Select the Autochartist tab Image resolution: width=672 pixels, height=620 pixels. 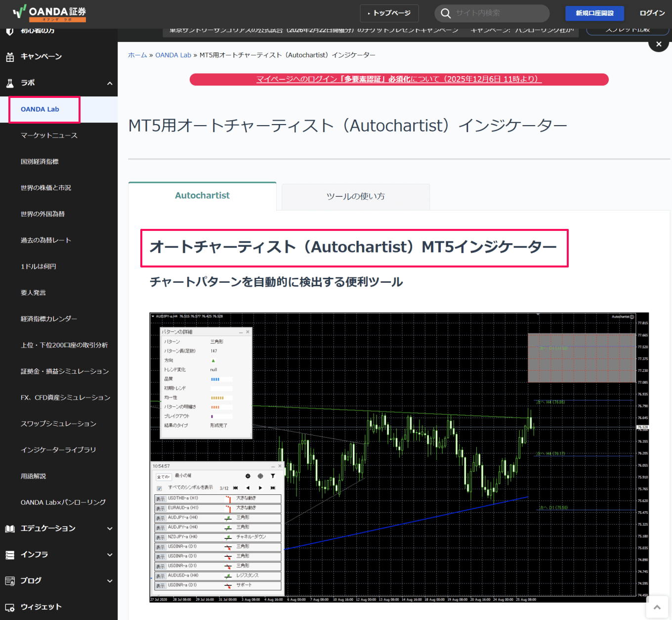tap(202, 195)
